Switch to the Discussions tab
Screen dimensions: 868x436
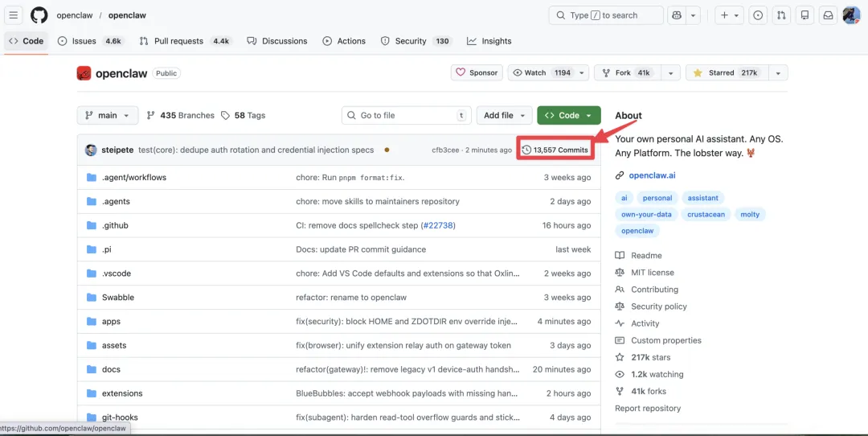coord(277,41)
